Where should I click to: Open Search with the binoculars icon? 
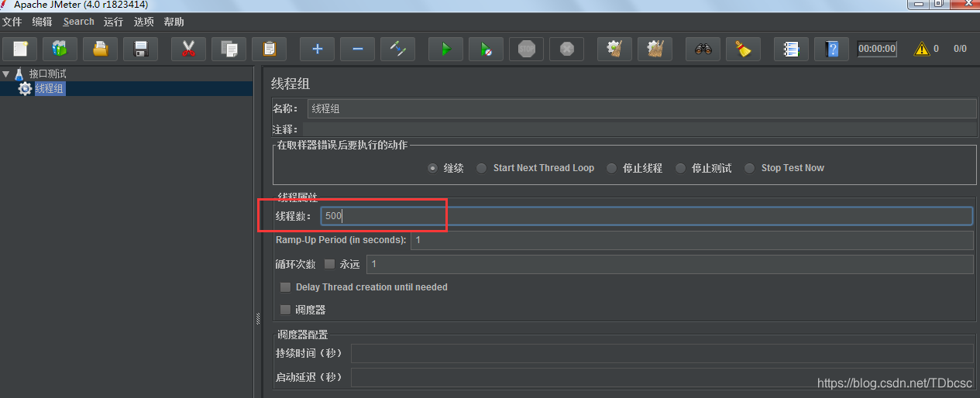point(703,49)
